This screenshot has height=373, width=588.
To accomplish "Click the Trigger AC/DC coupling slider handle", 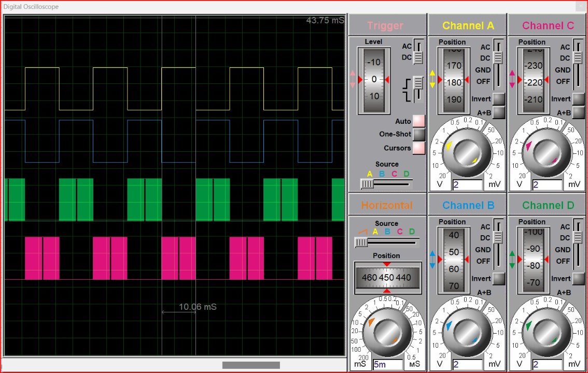I will 418,58.
